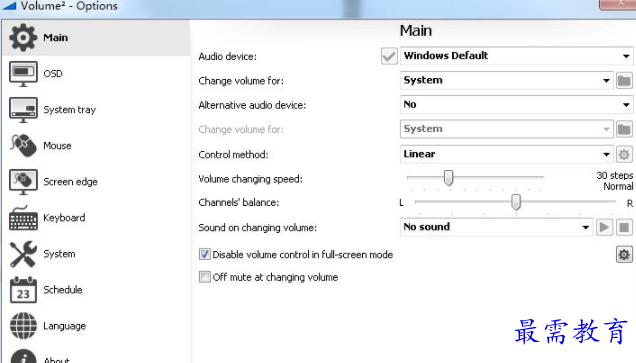
Task: Click the Schedule calendar icon
Action: [x=23, y=290]
